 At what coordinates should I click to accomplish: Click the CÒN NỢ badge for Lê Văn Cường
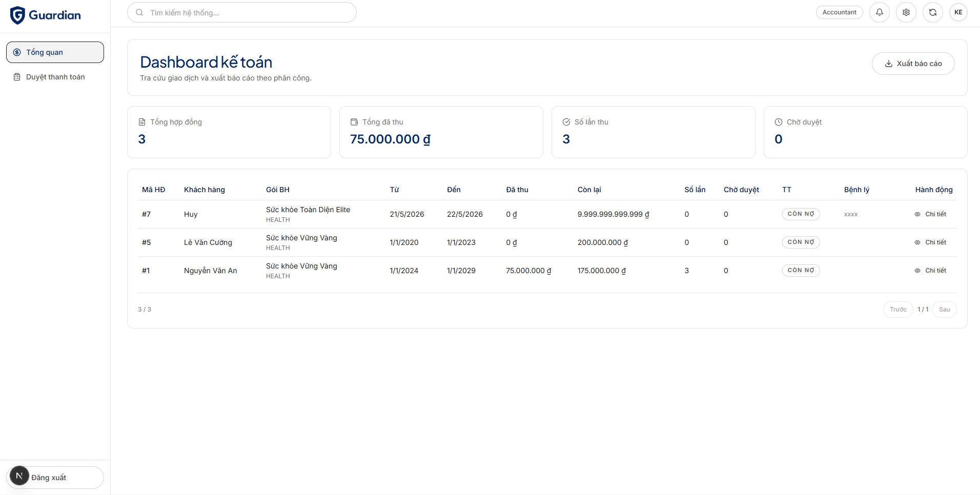[801, 242]
